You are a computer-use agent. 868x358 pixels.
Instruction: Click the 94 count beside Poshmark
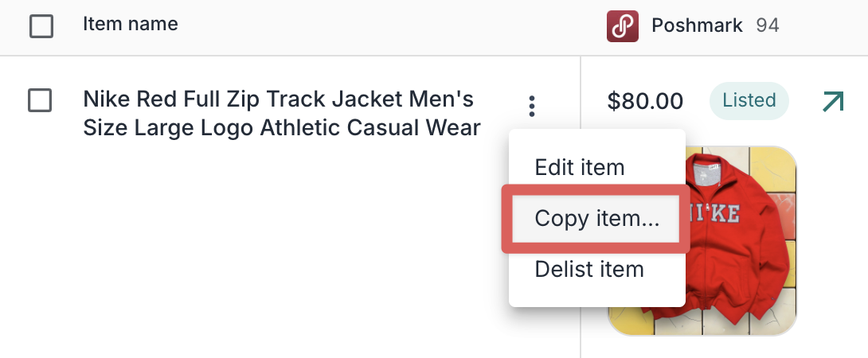point(767,26)
